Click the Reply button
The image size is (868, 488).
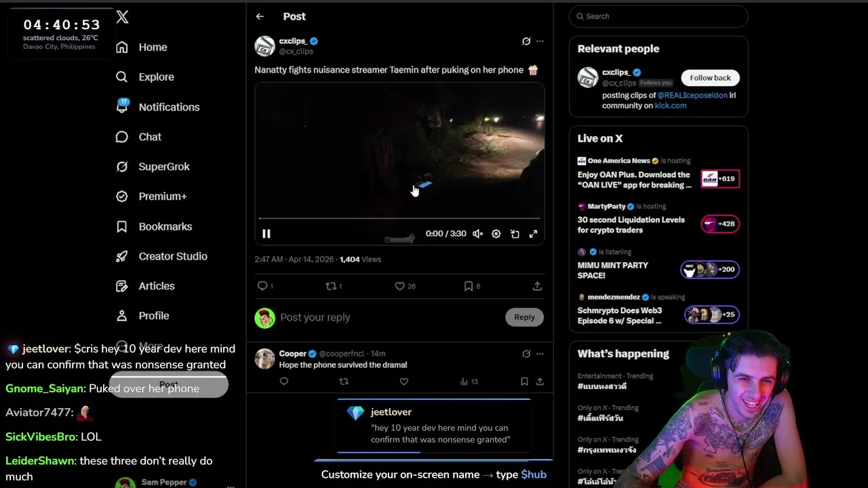(x=524, y=317)
